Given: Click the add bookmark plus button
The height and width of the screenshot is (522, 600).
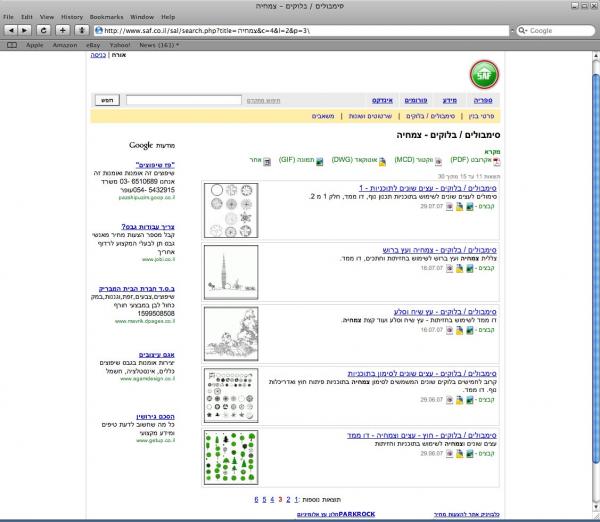Looking at the screenshot, I should click(x=60, y=30).
